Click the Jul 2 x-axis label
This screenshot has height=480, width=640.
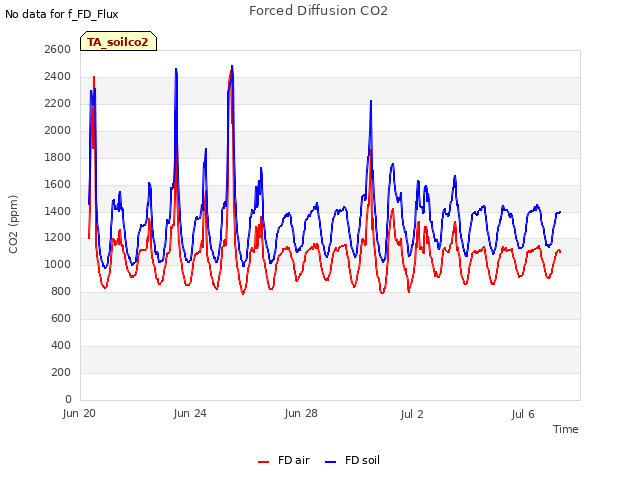(x=412, y=414)
